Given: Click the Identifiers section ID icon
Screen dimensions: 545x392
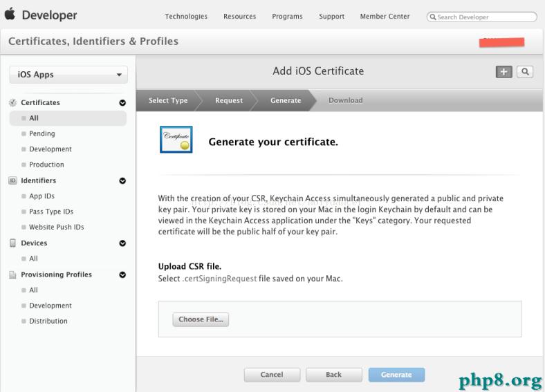Looking at the screenshot, I should point(12,180).
